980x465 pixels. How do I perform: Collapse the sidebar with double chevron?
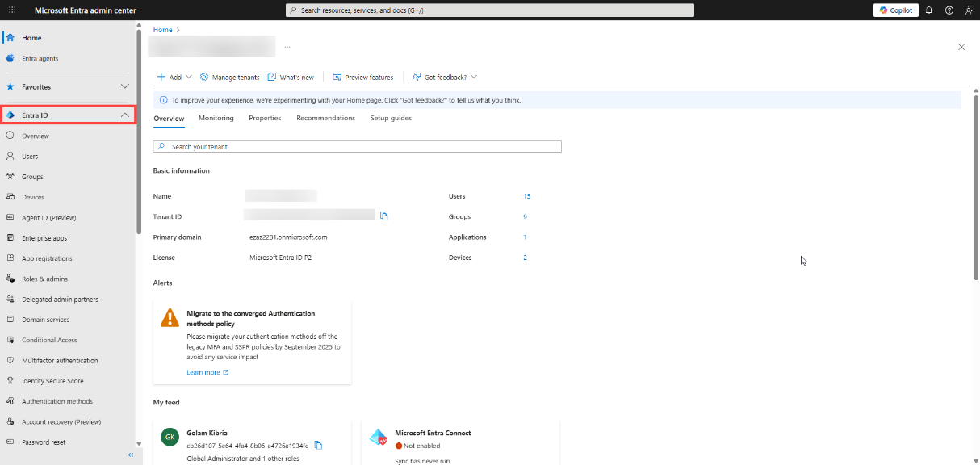[x=131, y=455]
